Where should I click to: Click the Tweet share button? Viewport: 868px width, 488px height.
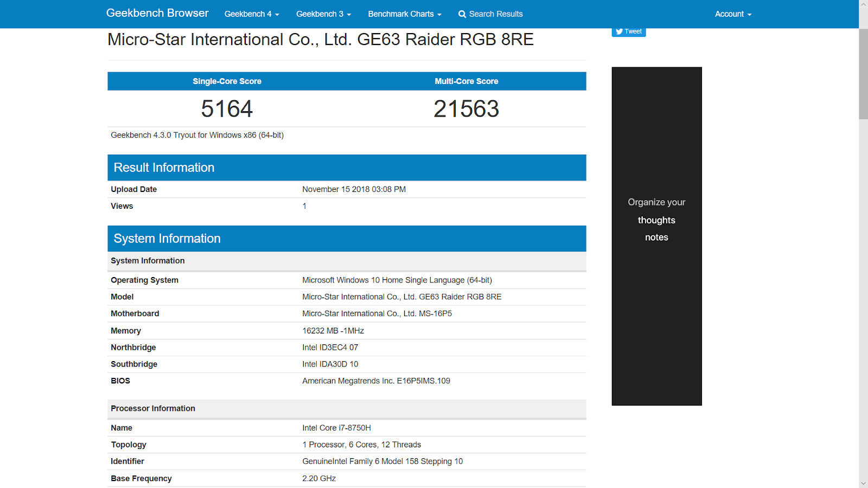click(629, 31)
